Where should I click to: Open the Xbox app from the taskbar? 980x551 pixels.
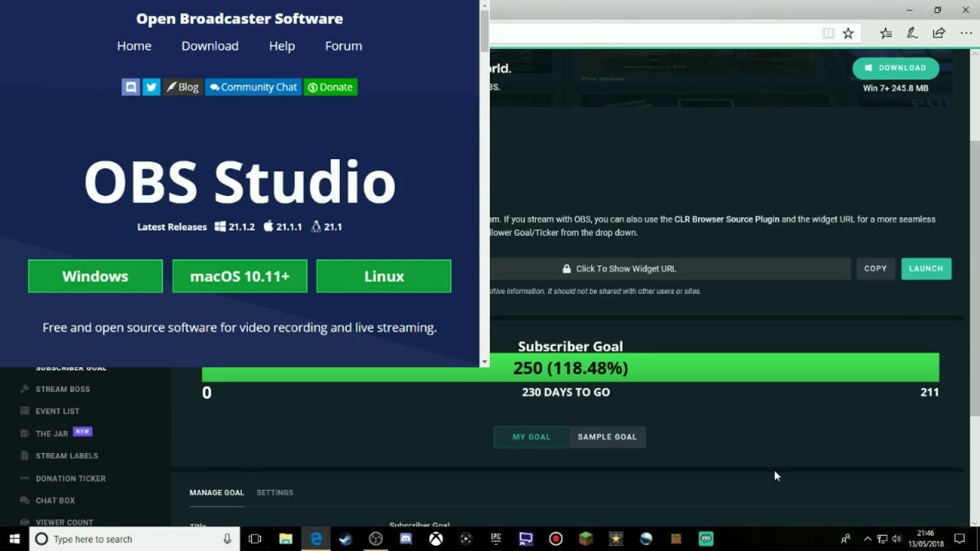coord(436,539)
